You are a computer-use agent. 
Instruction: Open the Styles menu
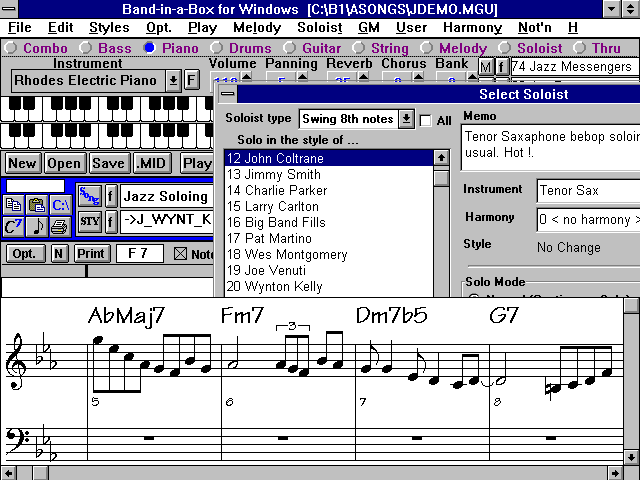(x=109, y=27)
